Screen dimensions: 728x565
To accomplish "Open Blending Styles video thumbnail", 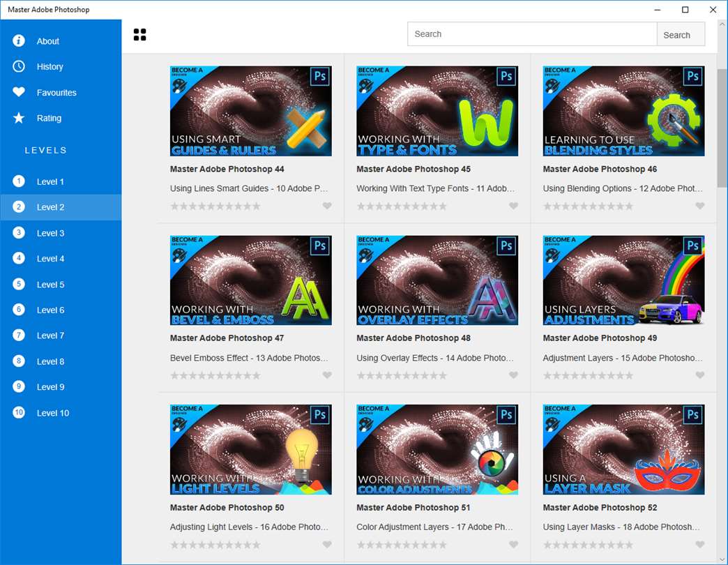I will (623, 111).
